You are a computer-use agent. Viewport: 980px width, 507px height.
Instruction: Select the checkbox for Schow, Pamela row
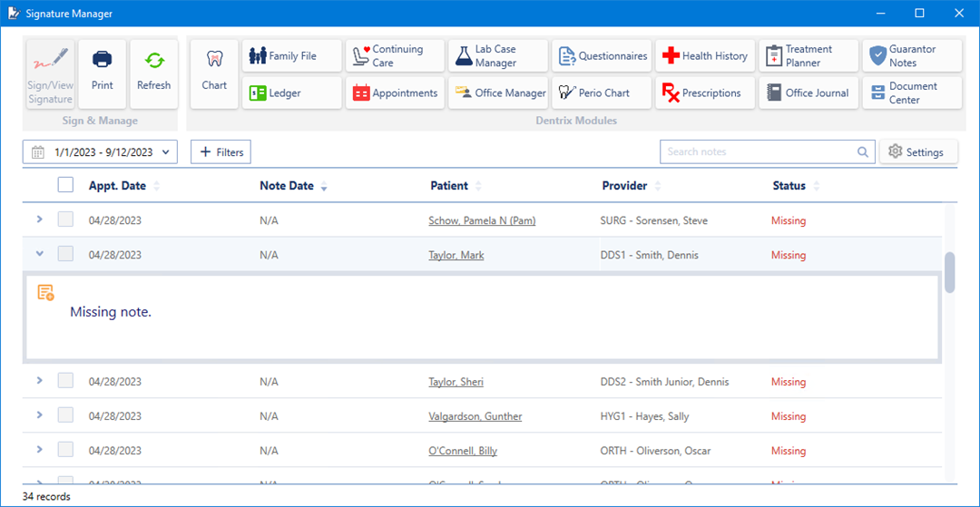(65, 219)
